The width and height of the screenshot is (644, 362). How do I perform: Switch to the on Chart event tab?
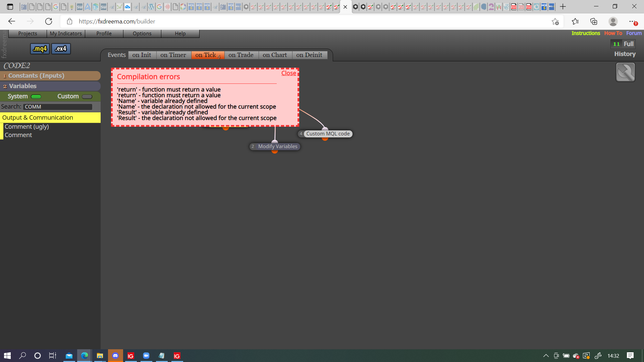click(x=275, y=55)
